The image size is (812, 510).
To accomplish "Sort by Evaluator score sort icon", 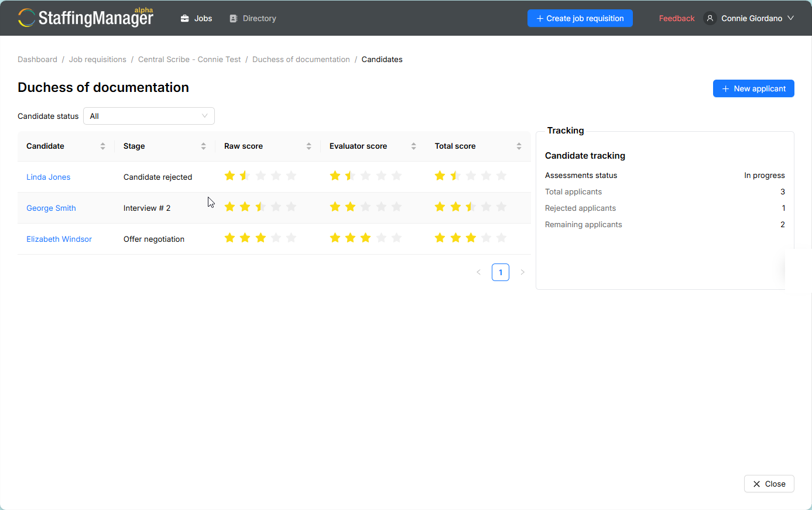I will coord(414,146).
